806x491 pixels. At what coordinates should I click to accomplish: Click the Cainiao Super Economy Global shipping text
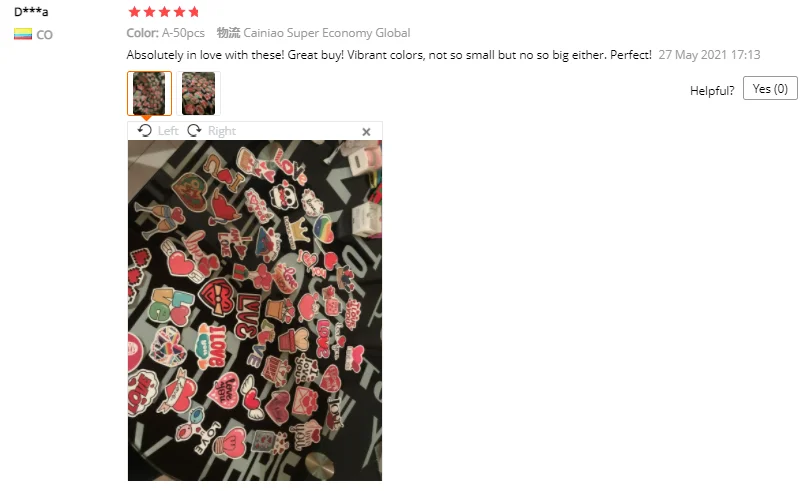point(326,33)
